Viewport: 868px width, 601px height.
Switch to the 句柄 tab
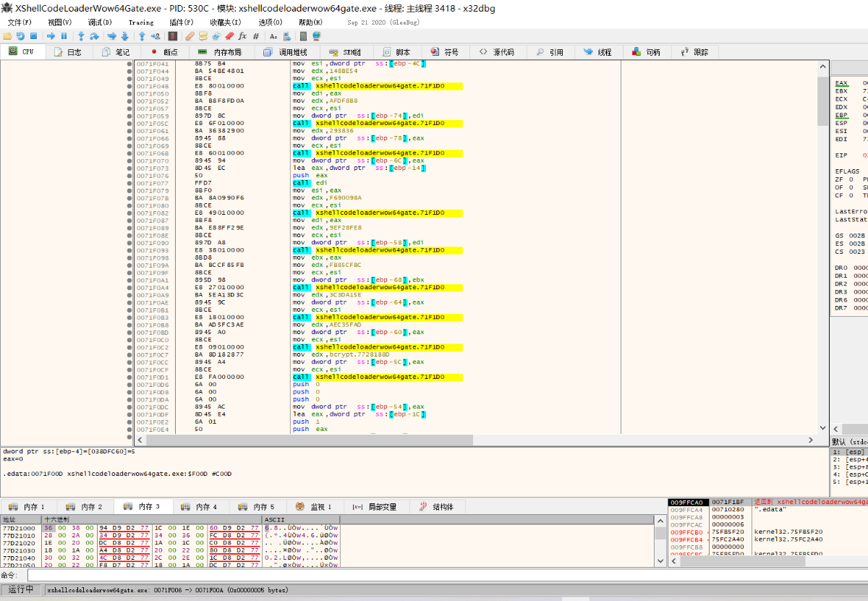pos(646,52)
